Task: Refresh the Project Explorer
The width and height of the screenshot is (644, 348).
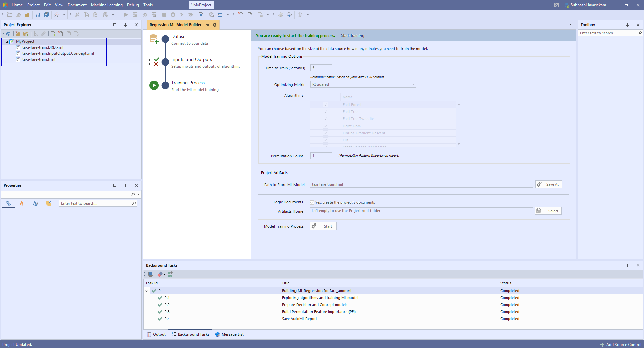Action: tap(8, 34)
